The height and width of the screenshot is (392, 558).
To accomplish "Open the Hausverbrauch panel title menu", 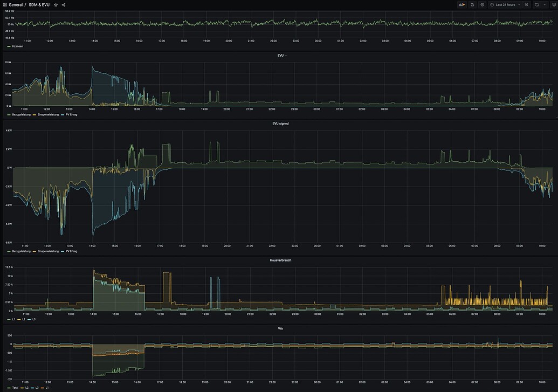I will tap(280, 260).
